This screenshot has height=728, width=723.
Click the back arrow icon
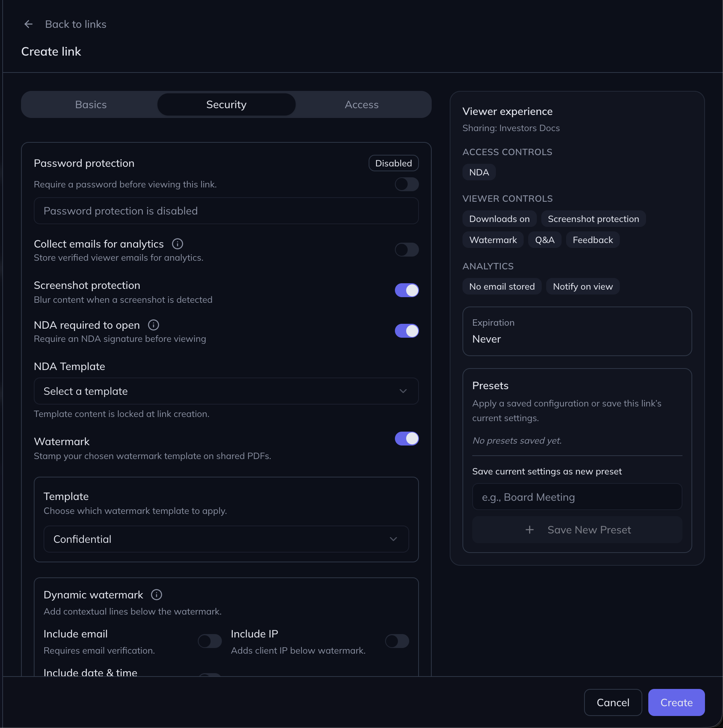pyautogui.click(x=28, y=24)
